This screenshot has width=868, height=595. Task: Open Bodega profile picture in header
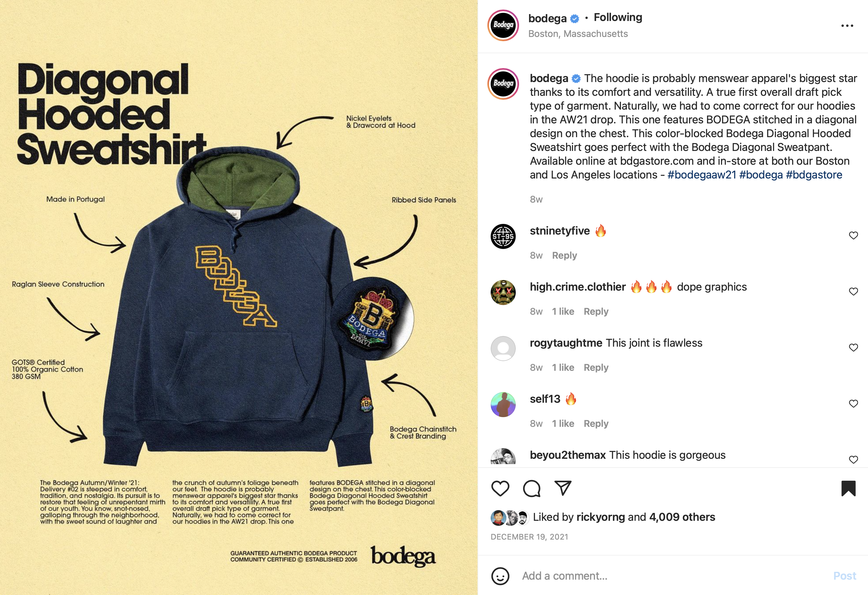tap(503, 25)
